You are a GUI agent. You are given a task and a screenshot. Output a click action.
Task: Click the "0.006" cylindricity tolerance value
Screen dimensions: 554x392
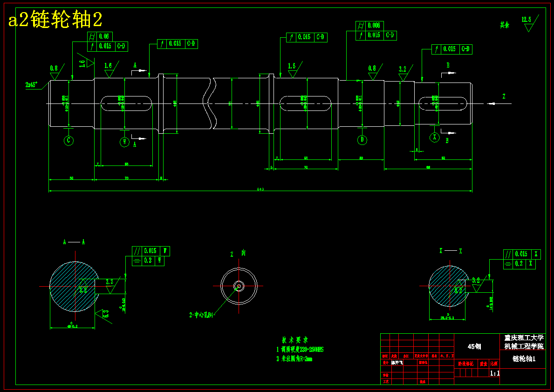pos(374,26)
